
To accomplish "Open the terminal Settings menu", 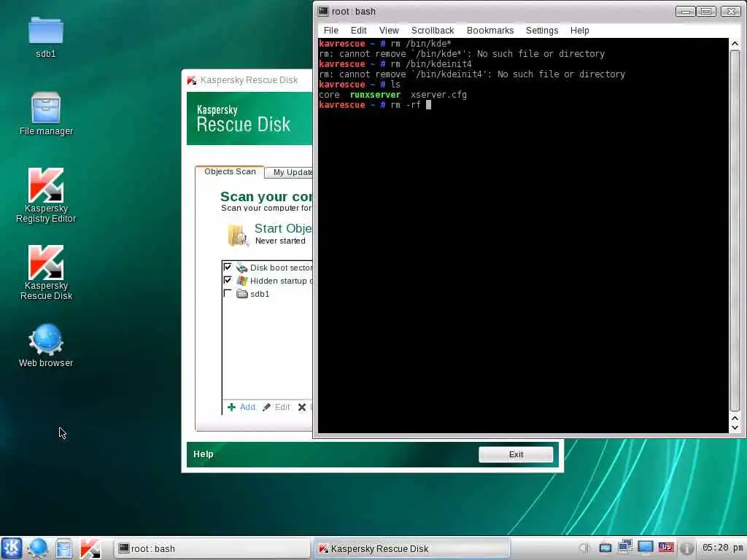I will point(542,31).
